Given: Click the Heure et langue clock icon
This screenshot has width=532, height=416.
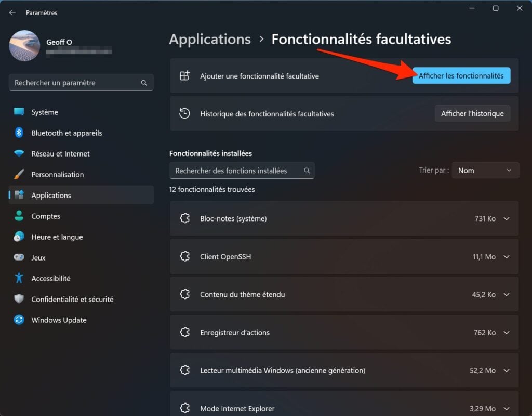Looking at the screenshot, I should click(19, 237).
